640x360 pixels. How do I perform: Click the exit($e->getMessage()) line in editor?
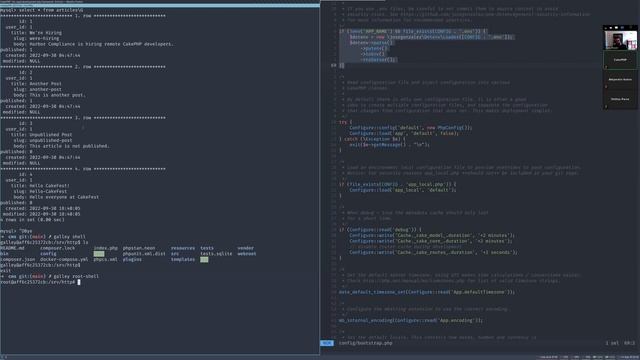tap(389, 144)
